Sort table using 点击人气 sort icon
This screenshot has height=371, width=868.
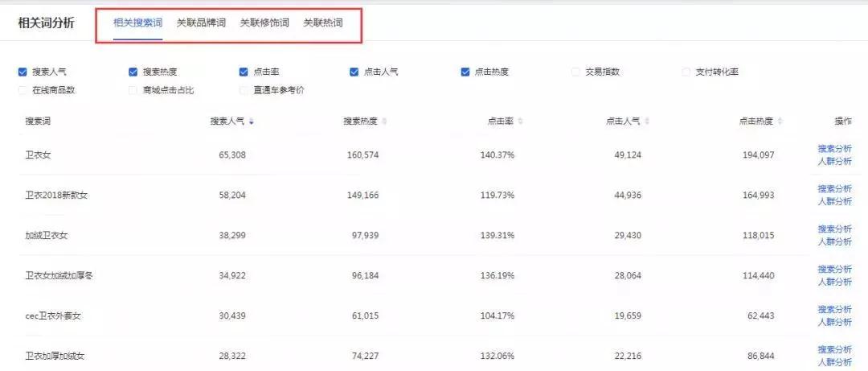[x=647, y=122]
